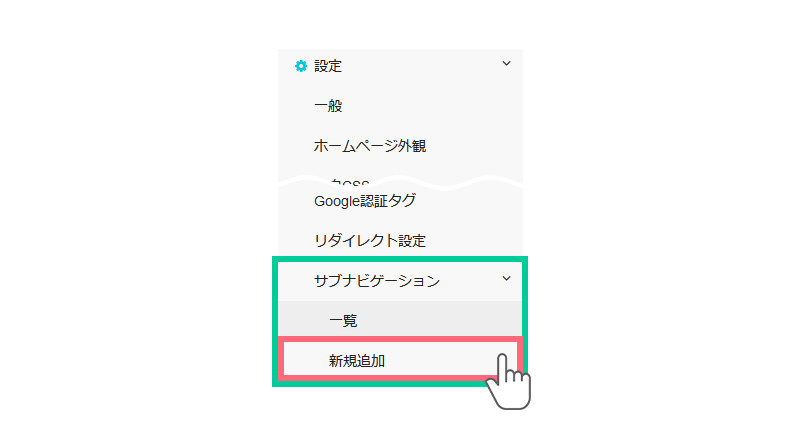
Task: Open the ホームページ外観 menu item
Action: [x=369, y=146]
